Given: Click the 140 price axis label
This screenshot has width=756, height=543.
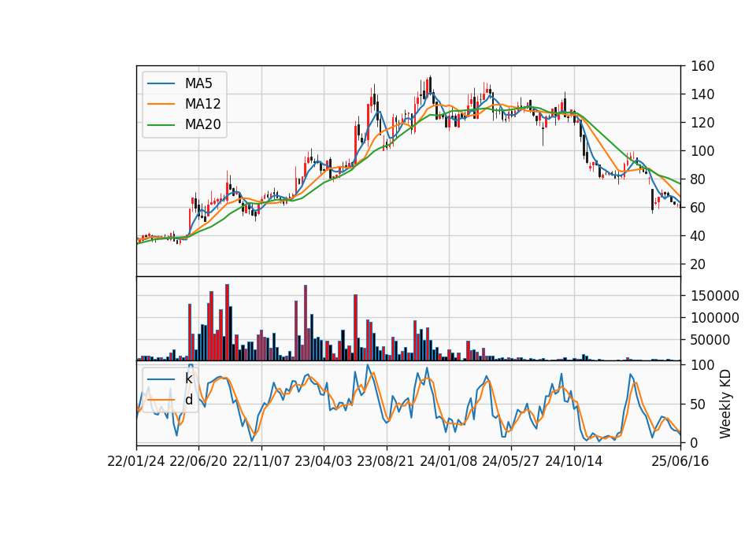Looking at the screenshot, I should tap(702, 94).
